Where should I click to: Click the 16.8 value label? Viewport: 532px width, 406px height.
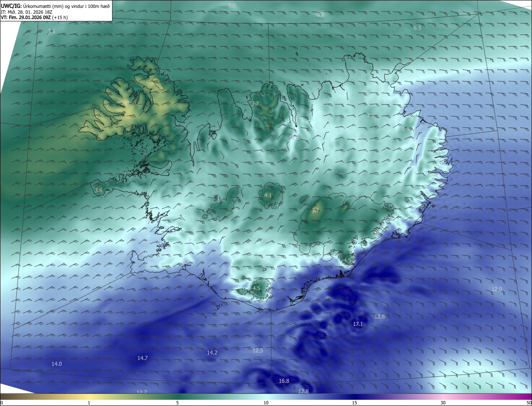pos(284,381)
